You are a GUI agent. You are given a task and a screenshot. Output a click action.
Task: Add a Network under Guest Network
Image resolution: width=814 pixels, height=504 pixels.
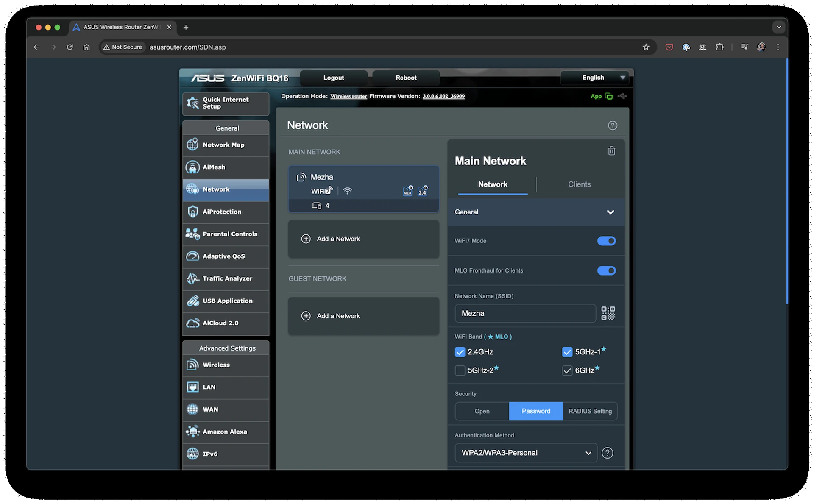point(363,316)
